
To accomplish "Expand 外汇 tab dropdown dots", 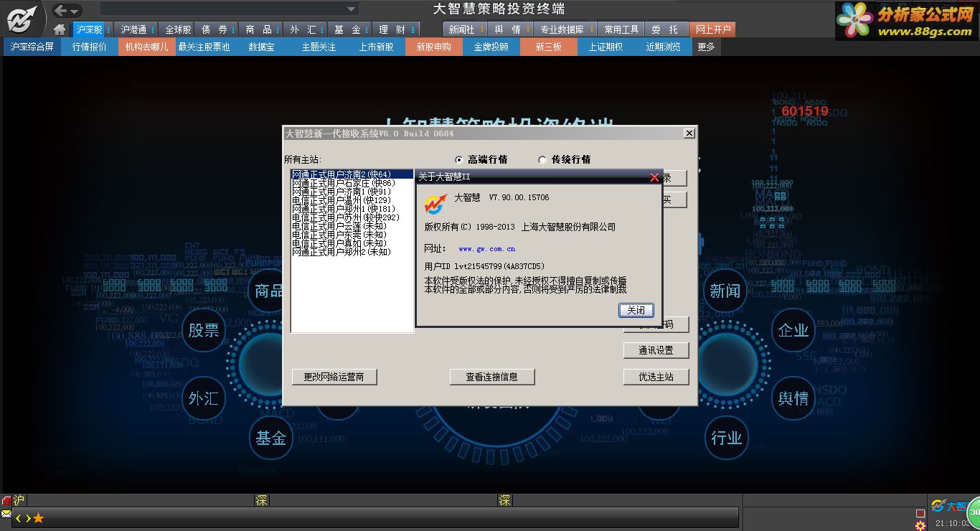I will click(x=322, y=29).
